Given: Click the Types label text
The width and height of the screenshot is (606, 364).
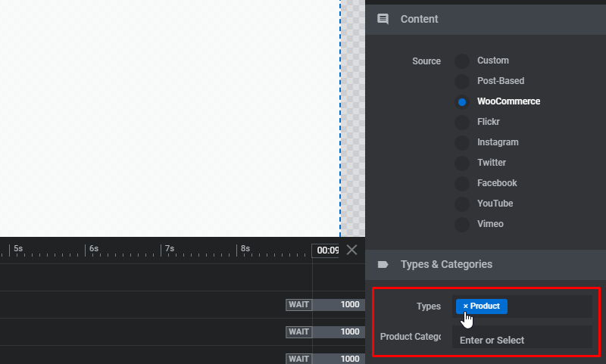Looking at the screenshot, I should 429,306.
